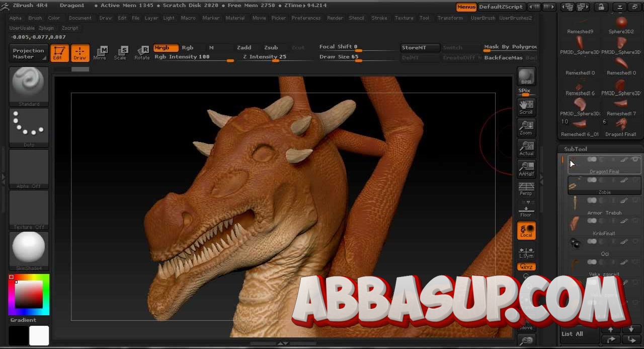Click the DefaultZScript button
The width and height of the screenshot is (644, 349).
point(501,7)
